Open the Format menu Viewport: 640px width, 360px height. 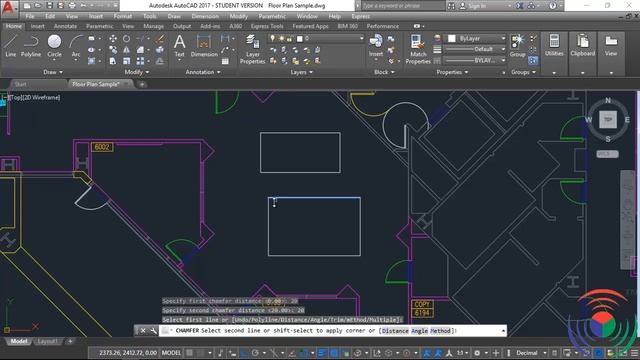122,16
